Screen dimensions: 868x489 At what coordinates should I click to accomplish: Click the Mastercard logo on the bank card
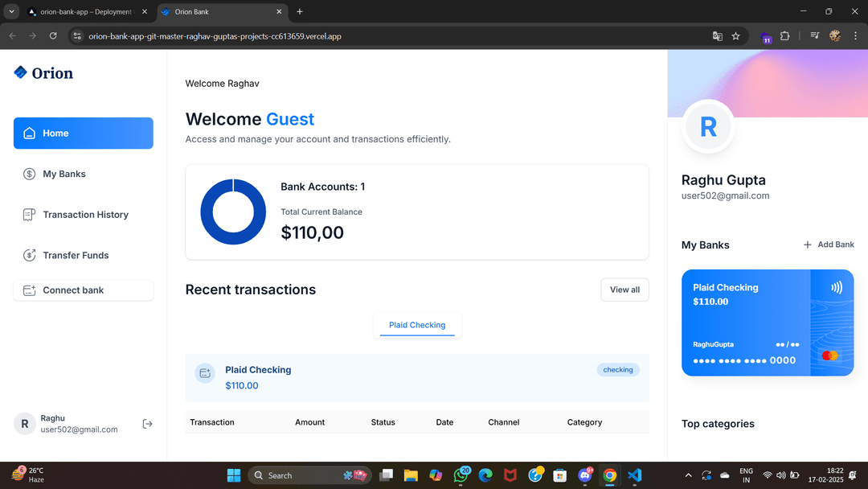(829, 354)
